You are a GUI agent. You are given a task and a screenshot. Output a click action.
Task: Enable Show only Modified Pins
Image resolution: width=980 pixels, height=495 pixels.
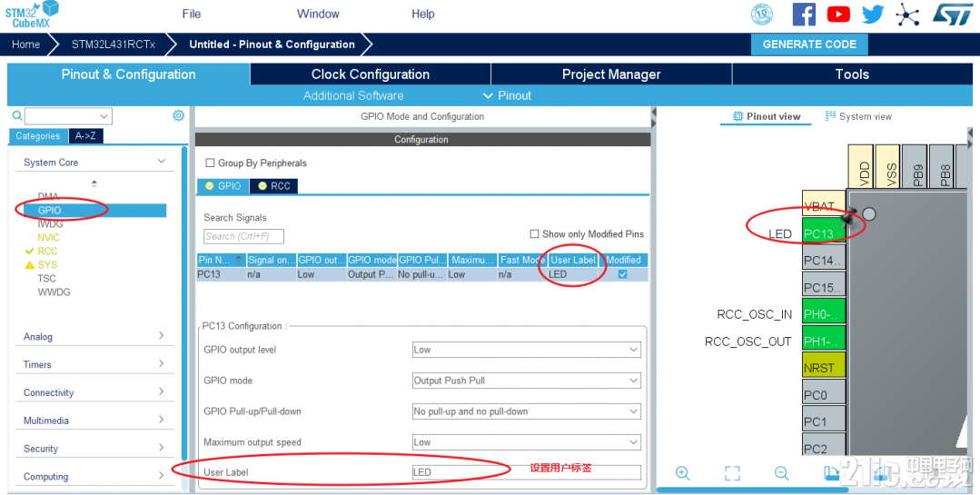(534, 233)
